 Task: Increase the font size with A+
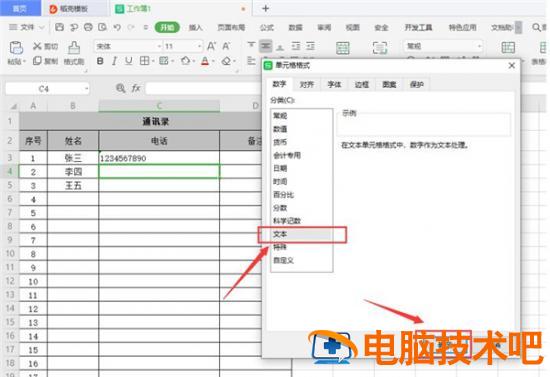[x=211, y=46]
